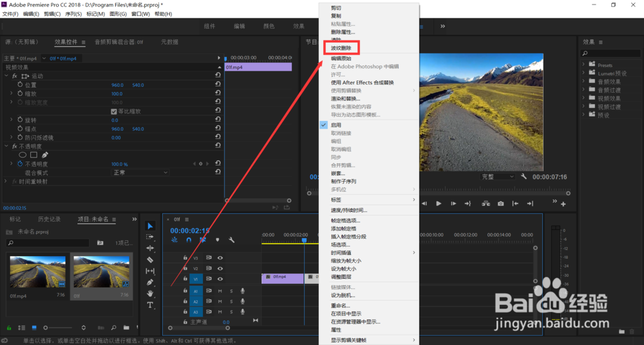Solo audio track A2

point(231,301)
